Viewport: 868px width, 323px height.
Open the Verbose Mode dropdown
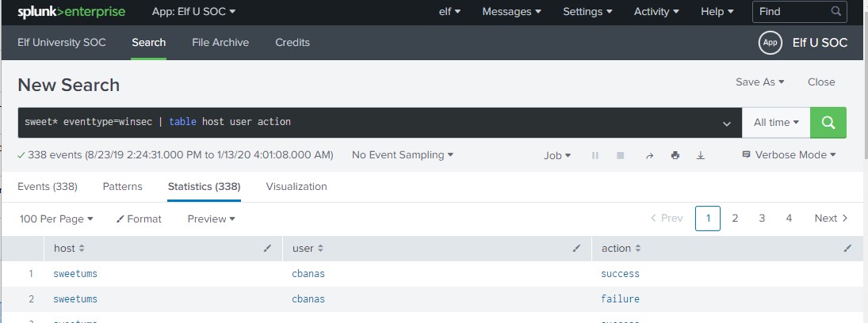[x=789, y=155]
